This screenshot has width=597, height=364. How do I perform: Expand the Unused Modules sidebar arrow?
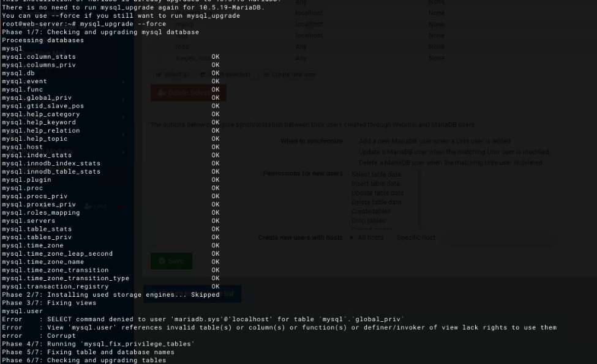point(123,152)
